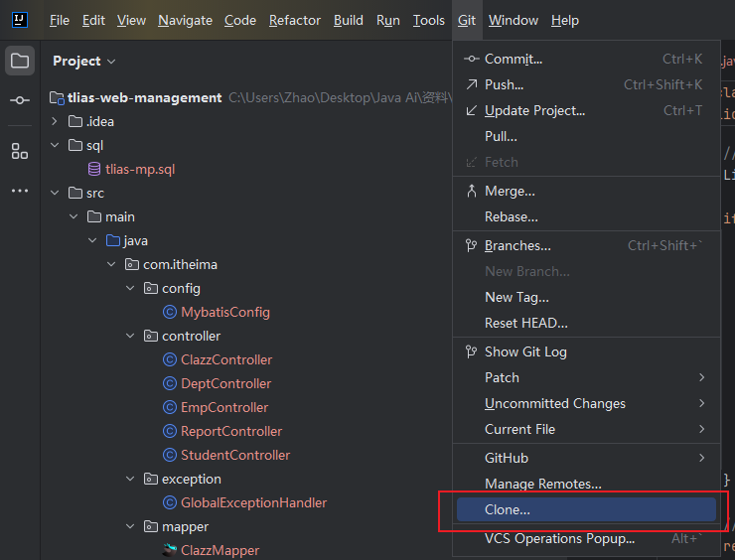Screen dimensions: 735x560
Task: Open the Code menu
Action: (x=240, y=20)
